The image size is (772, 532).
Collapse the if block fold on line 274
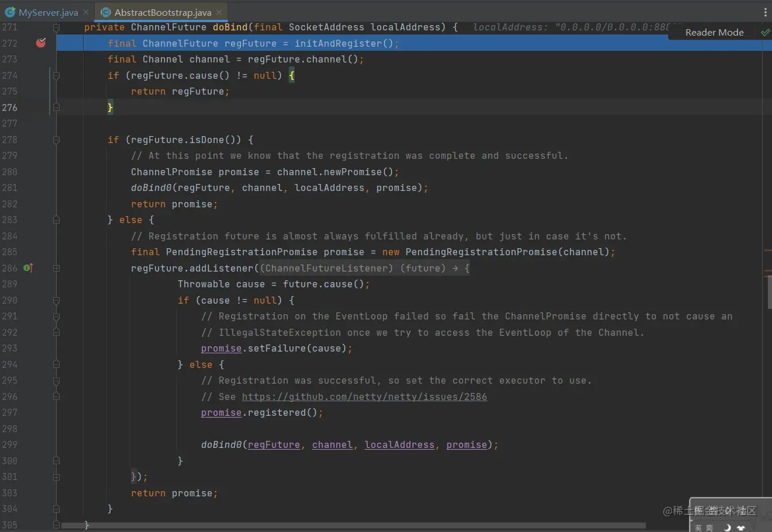(x=56, y=75)
